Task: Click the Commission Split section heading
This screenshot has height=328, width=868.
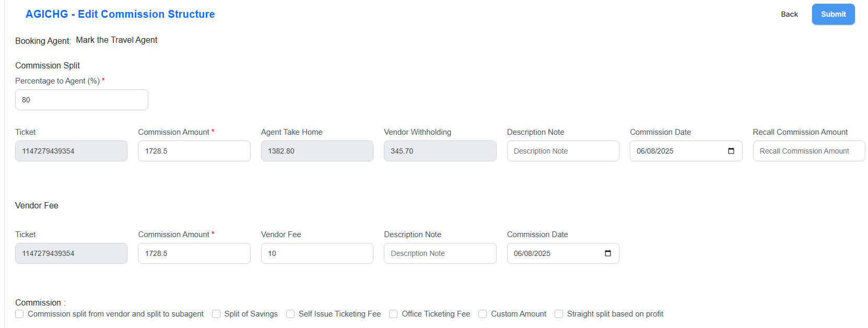Action: coord(48,65)
